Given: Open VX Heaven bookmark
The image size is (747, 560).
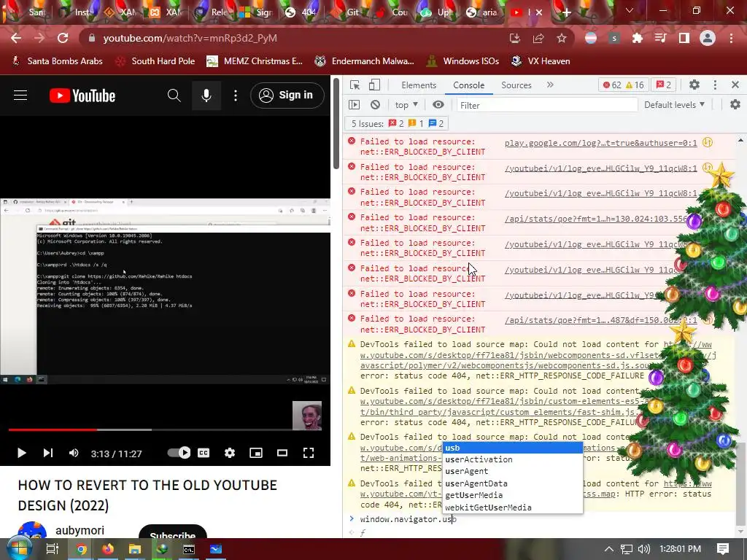Looking at the screenshot, I should (541, 61).
